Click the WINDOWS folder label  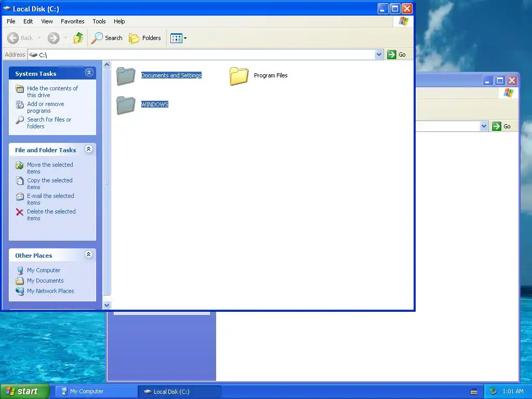pyautogui.click(x=155, y=104)
